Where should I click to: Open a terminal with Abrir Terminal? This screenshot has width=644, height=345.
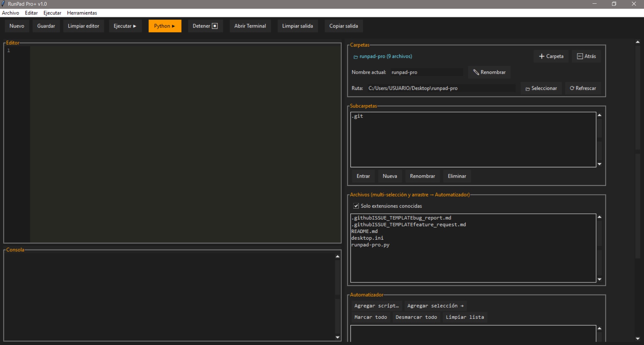pyautogui.click(x=250, y=26)
